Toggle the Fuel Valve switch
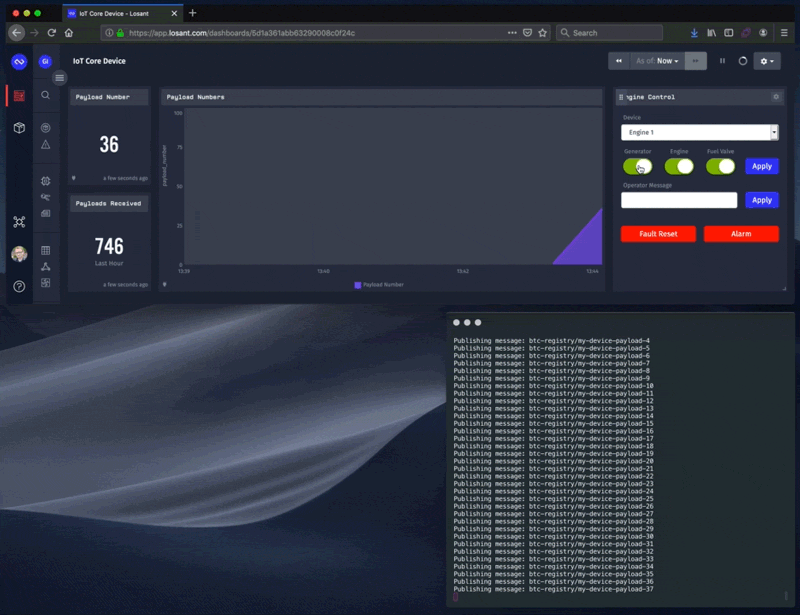This screenshot has width=800, height=615. (x=720, y=166)
